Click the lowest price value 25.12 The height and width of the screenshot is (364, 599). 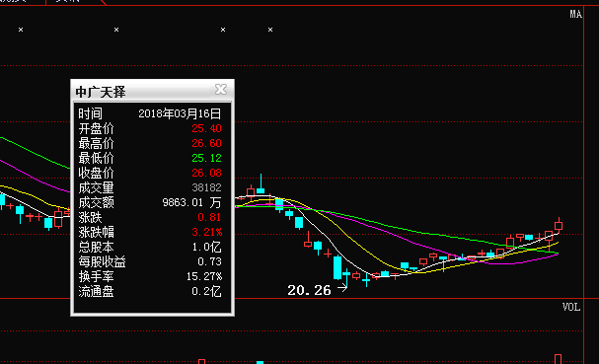(206, 158)
